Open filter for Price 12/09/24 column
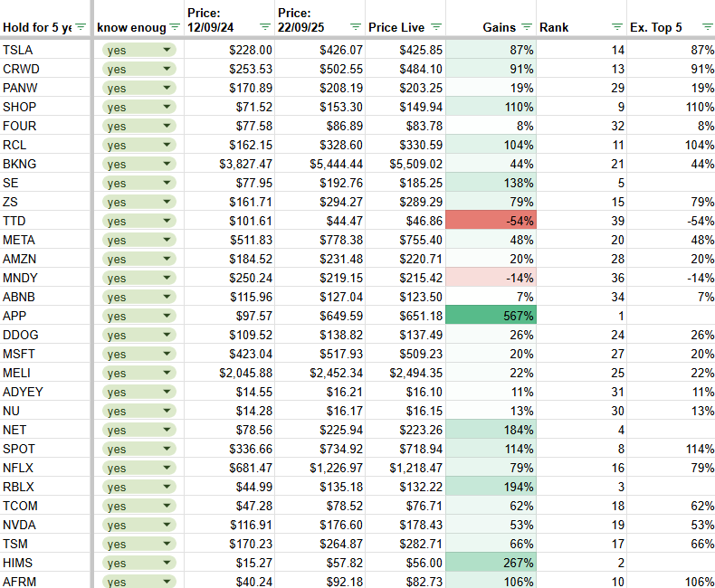 265,27
